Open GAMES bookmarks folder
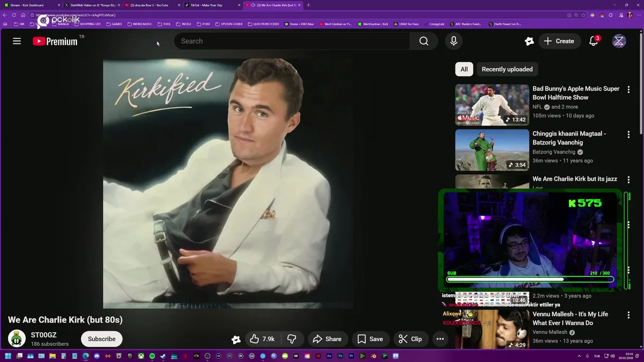 [x=114, y=24]
